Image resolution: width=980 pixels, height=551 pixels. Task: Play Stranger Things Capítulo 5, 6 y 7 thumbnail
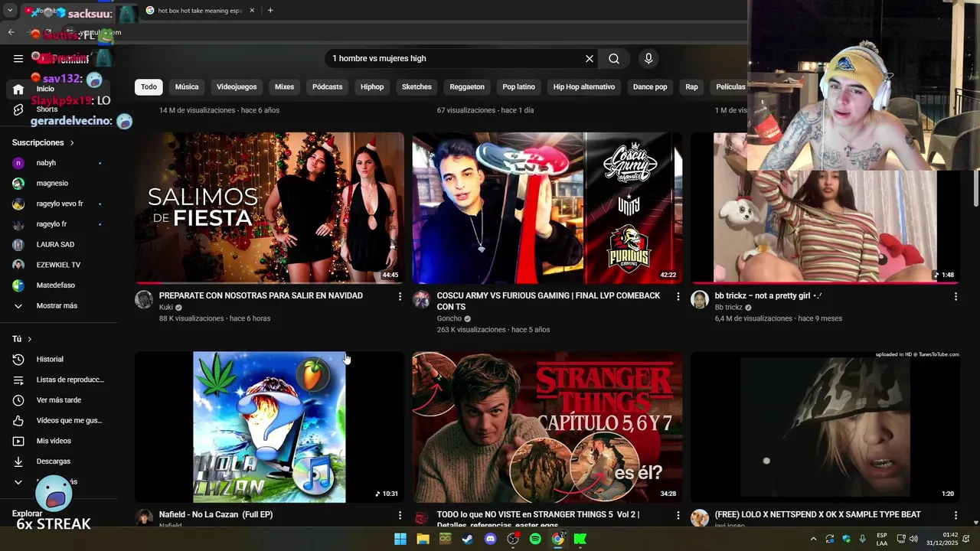tap(547, 427)
